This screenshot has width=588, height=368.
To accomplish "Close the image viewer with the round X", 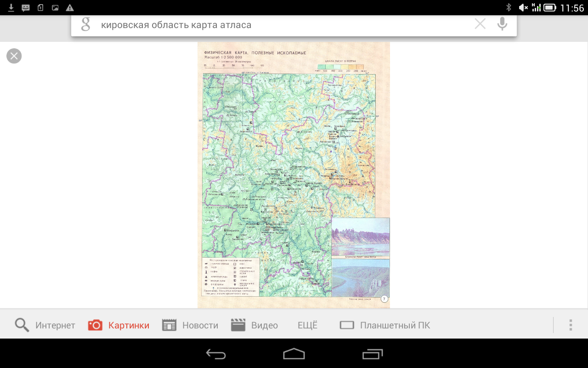I will pyautogui.click(x=14, y=56).
